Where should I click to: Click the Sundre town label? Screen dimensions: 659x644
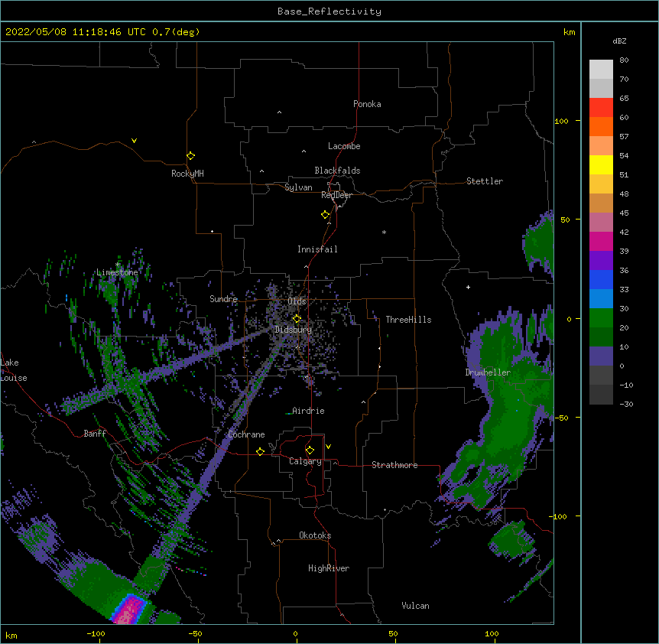(x=223, y=299)
